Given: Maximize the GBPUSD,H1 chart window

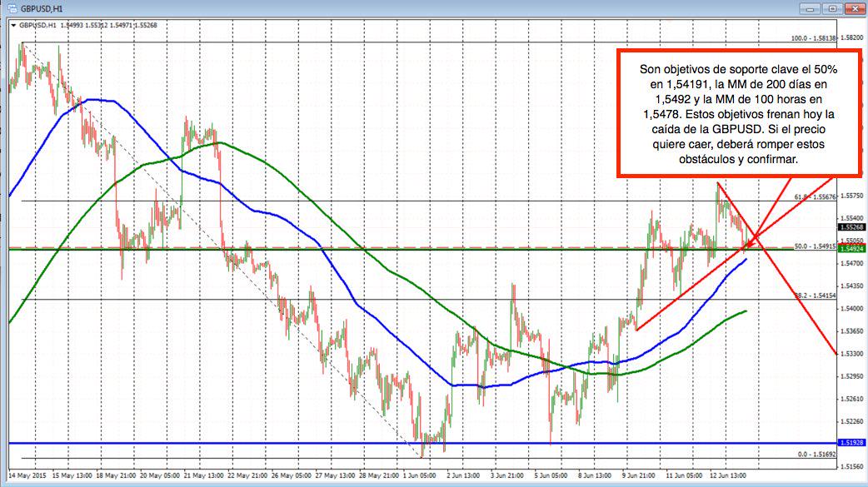Looking at the screenshot, I should click(x=832, y=8).
